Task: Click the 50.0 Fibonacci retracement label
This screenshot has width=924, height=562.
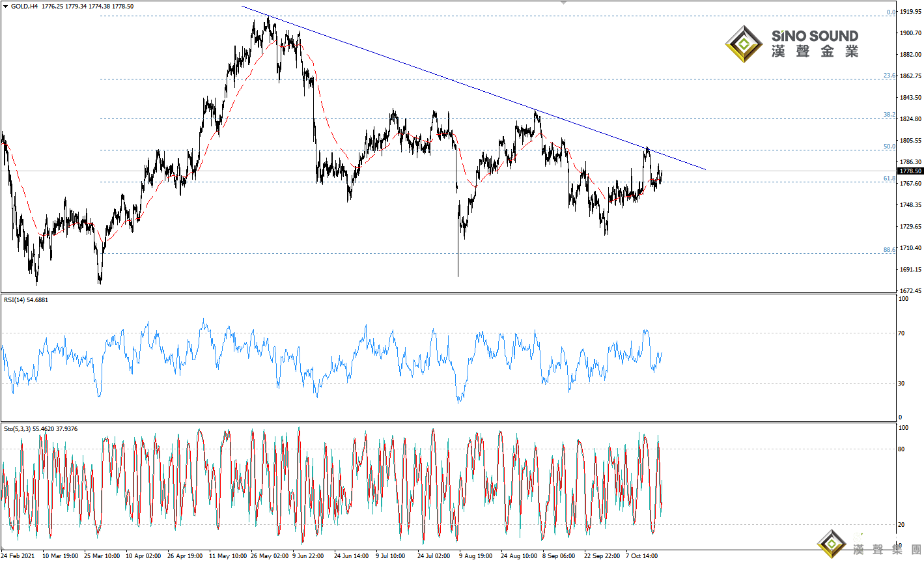Action: (x=889, y=147)
